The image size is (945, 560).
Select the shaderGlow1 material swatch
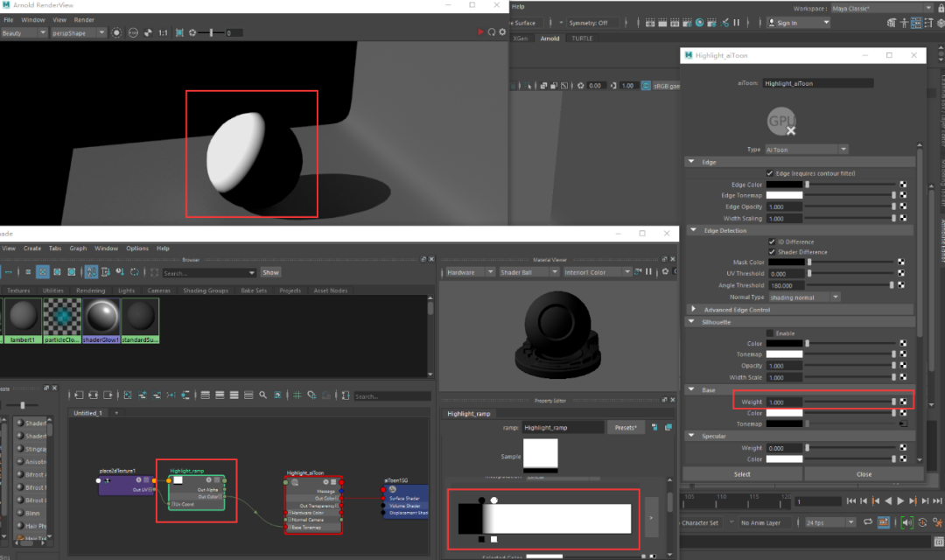click(102, 318)
